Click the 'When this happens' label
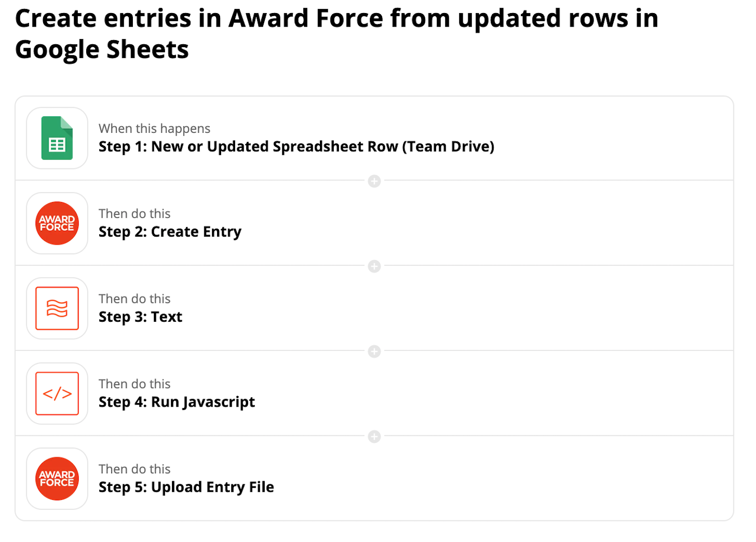756x542 pixels. (154, 128)
